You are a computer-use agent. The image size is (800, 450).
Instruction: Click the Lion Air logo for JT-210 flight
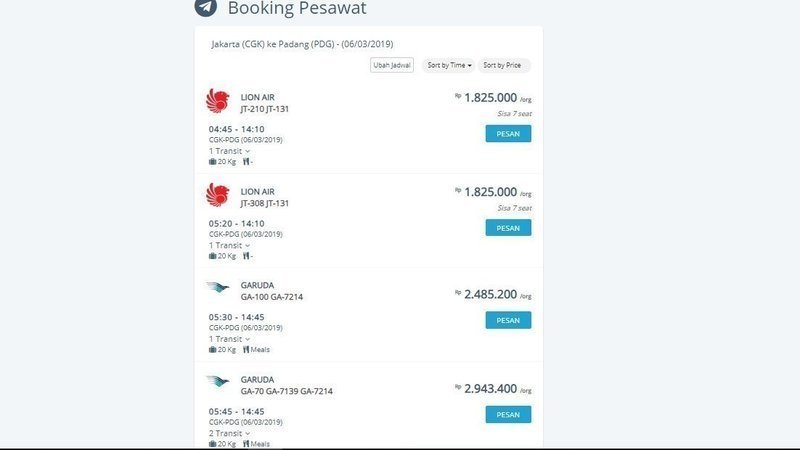[x=218, y=101]
